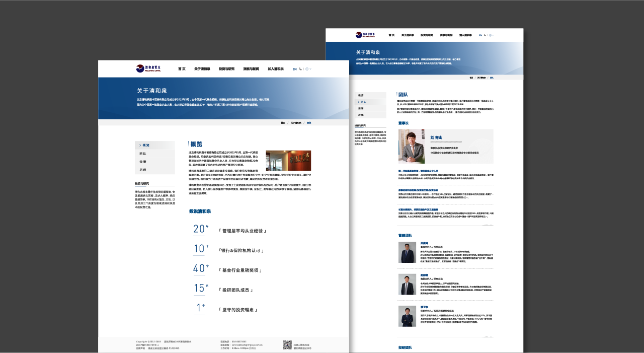The image size is (644, 353).
Task: Select 团队 in the overview page sidebar
Action: pos(155,154)
